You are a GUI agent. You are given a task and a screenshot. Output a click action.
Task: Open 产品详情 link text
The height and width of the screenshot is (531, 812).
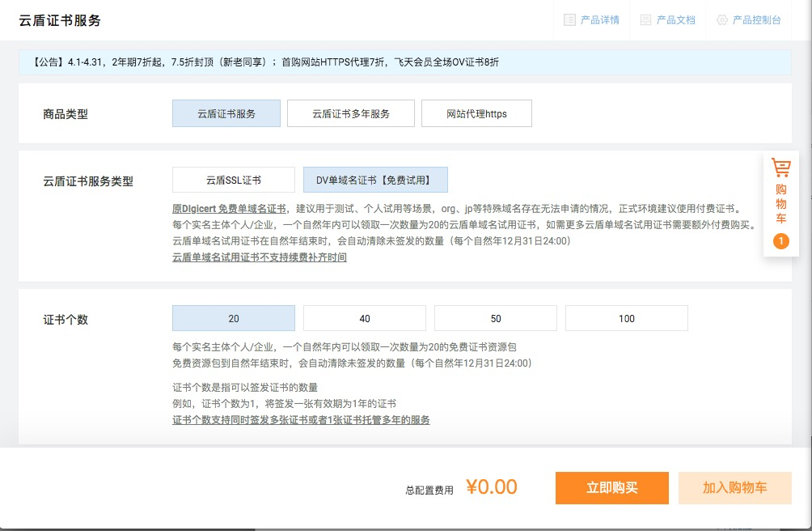click(599, 20)
